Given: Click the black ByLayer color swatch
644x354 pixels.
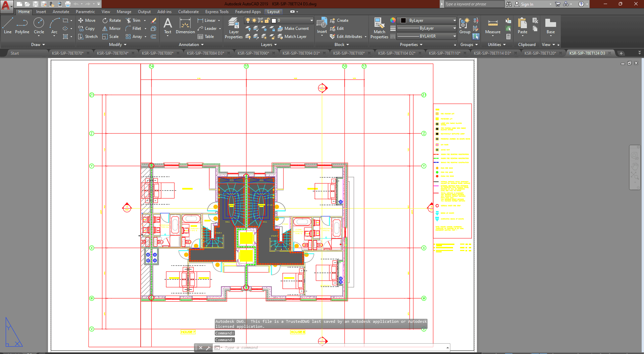Looking at the screenshot, I should click(x=403, y=20).
